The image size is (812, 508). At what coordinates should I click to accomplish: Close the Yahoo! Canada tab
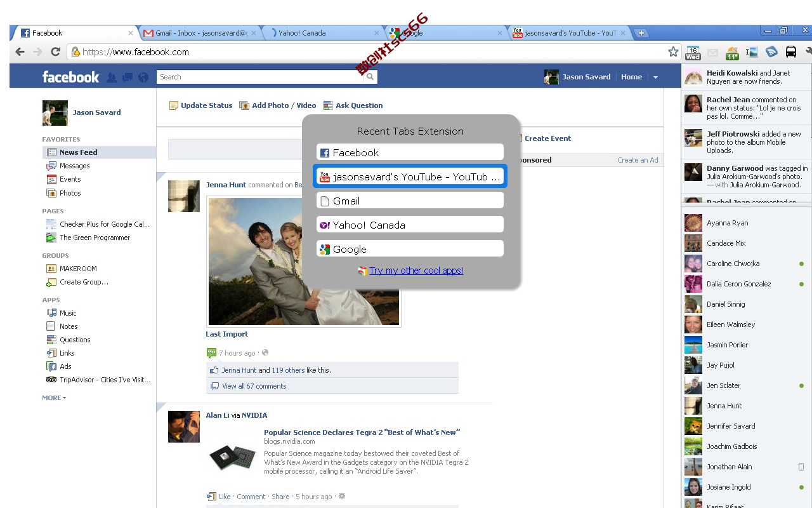click(x=377, y=33)
